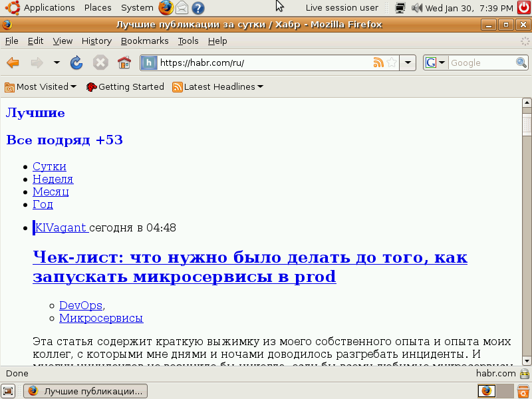Launch Firefox from the top panel icon

click(x=166, y=8)
